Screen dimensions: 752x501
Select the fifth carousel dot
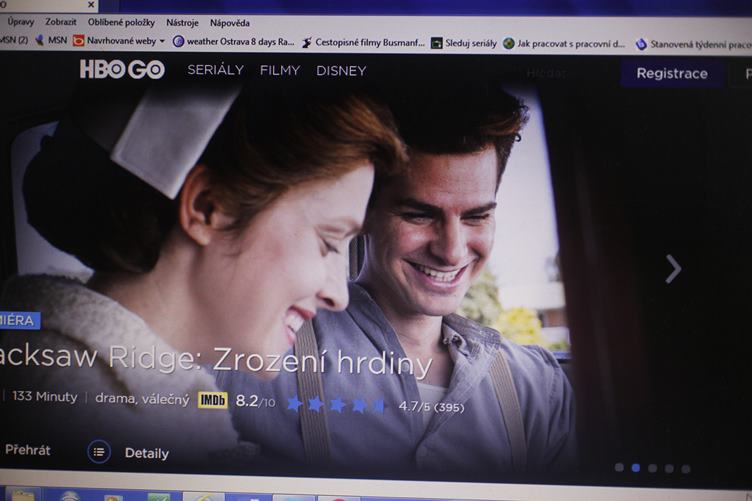[x=686, y=469]
